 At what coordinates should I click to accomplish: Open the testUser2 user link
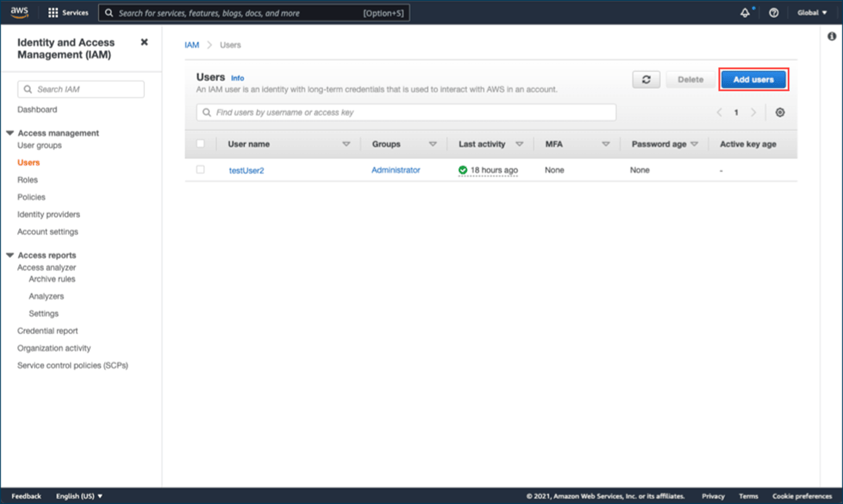click(x=246, y=170)
